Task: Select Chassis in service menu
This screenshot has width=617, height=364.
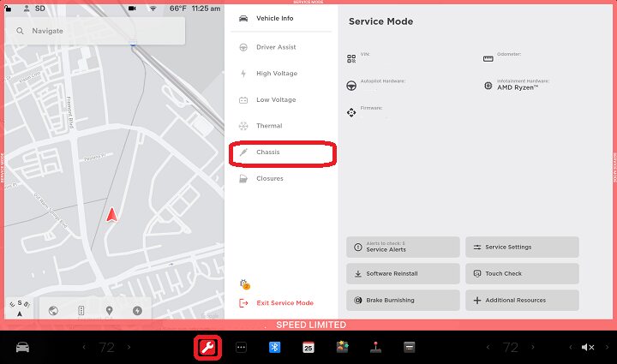Action: click(284, 152)
